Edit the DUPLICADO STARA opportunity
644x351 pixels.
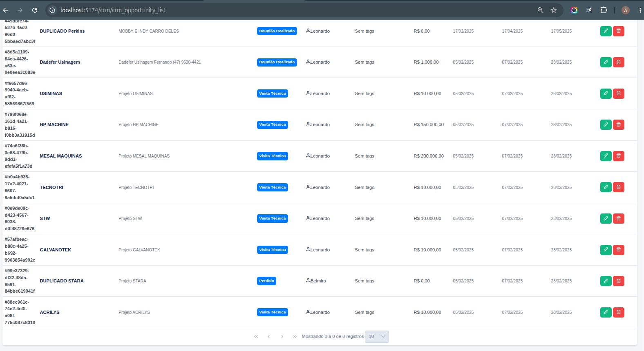606,281
